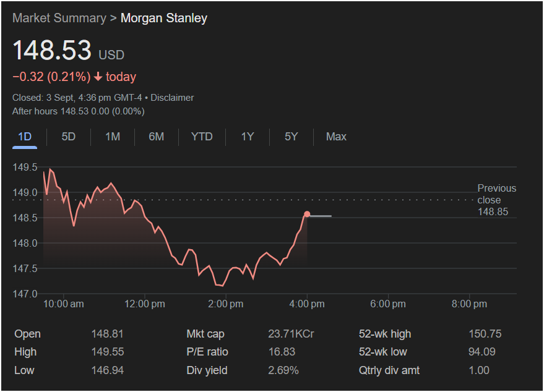Click the 2:00 pm axis label
The width and height of the screenshot is (544, 392).
coord(225,304)
